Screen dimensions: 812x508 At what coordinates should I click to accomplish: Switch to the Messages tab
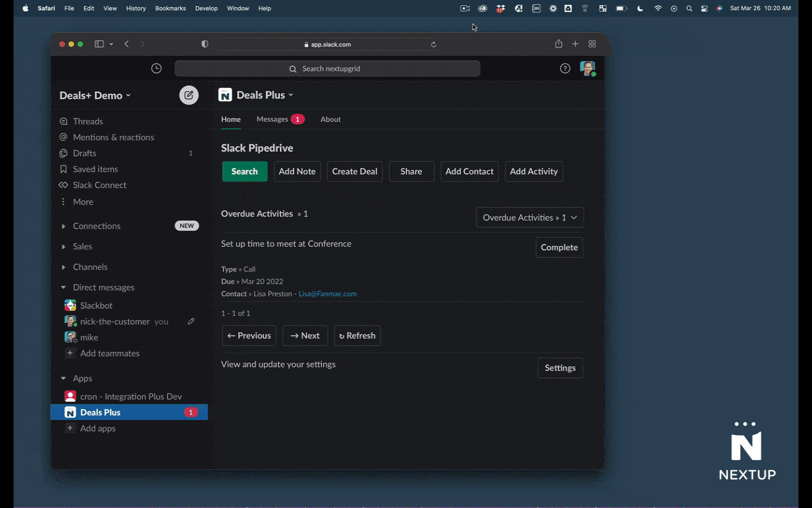tap(280, 119)
